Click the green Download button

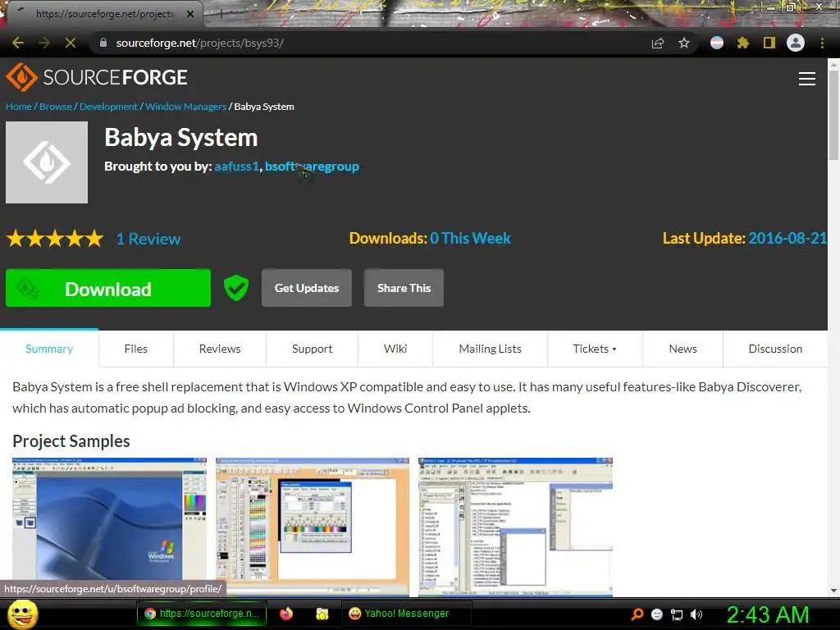108,288
